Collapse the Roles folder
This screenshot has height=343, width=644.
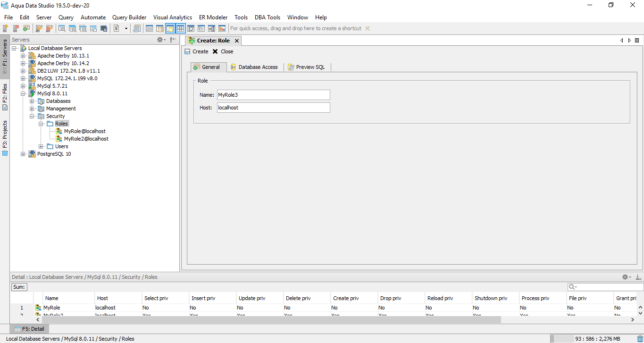pyautogui.click(x=41, y=124)
